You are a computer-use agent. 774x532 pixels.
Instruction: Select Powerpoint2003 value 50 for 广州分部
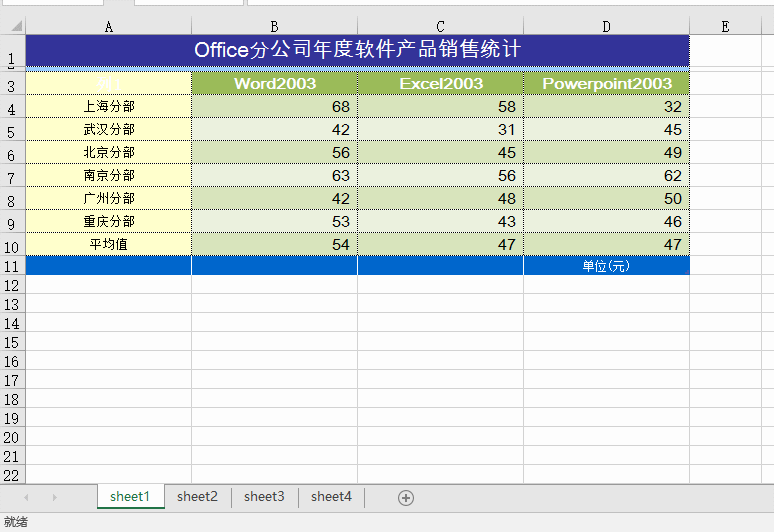tap(606, 198)
